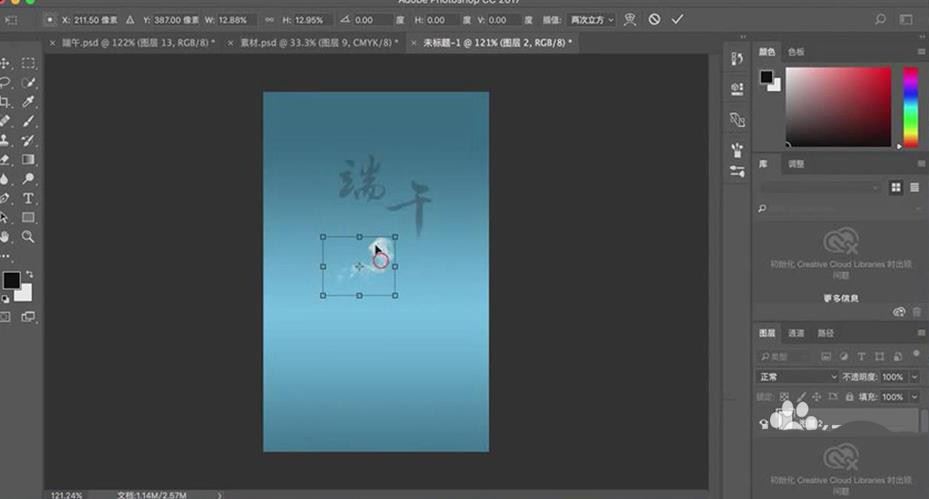The image size is (929, 499).
Task: Click the more-info link in Libraries panel
Action: coord(841,298)
